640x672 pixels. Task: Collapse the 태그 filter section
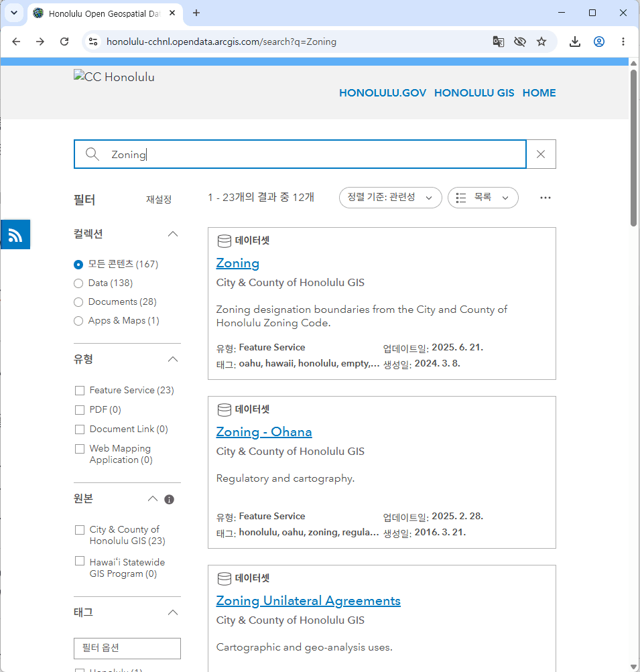[173, 612]
